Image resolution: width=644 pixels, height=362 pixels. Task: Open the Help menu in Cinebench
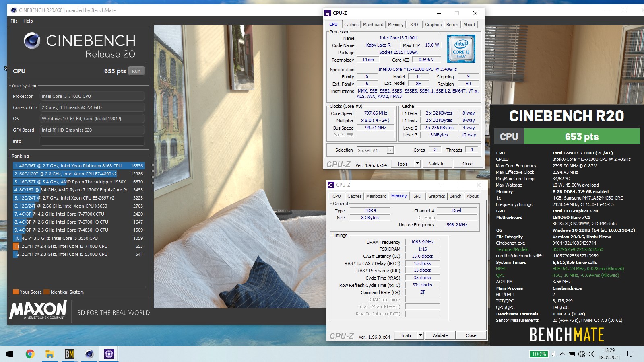(x=28, y=21)
